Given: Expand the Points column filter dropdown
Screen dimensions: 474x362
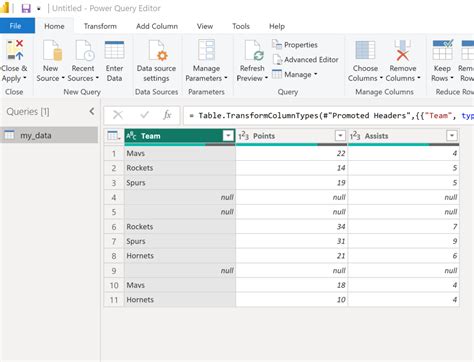Looking at the screenshot, I should tap(340, 136).
